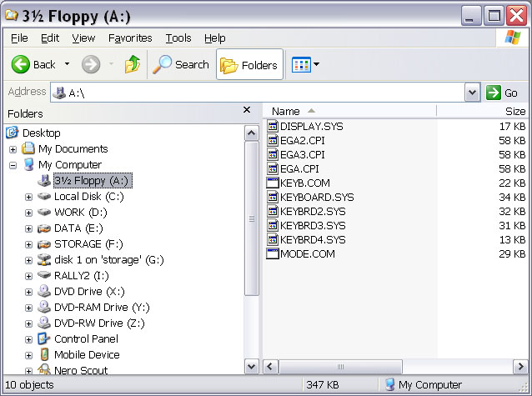The height and width of the screenshot is (396, 532).
Task: Click the file list scroll right arrow
Action: click(521, 367)
